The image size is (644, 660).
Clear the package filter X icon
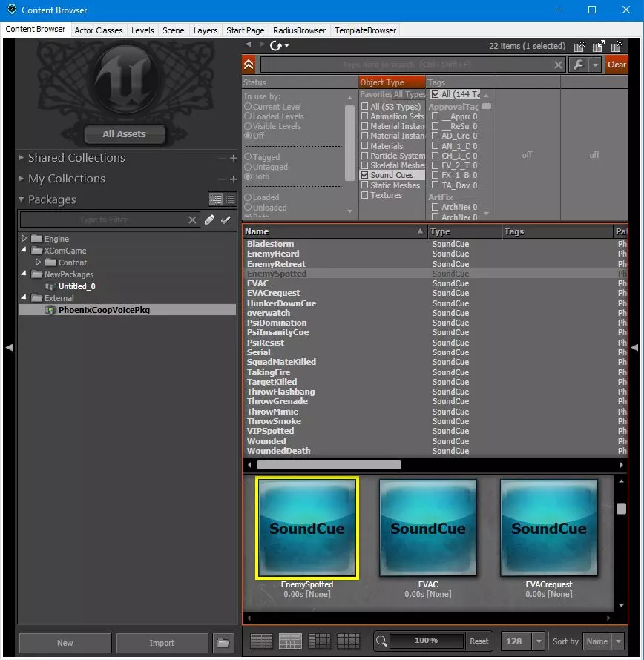click(x=192, y=220)
